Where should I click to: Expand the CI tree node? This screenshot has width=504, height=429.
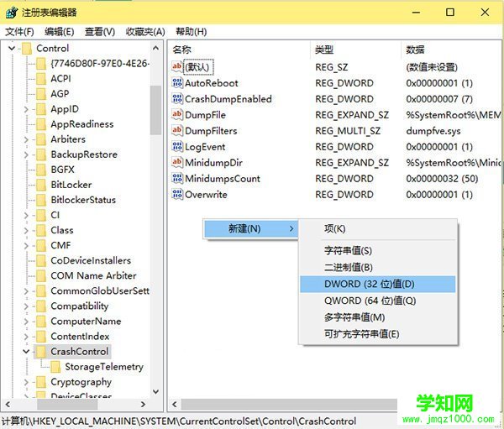pyautogui.click(x=26, y=215)
